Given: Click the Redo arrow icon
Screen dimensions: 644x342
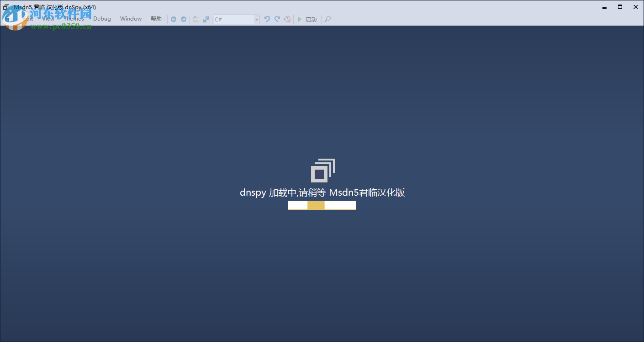Looking at the screenshot, I should pyautogui.click(x=277, y=19).
